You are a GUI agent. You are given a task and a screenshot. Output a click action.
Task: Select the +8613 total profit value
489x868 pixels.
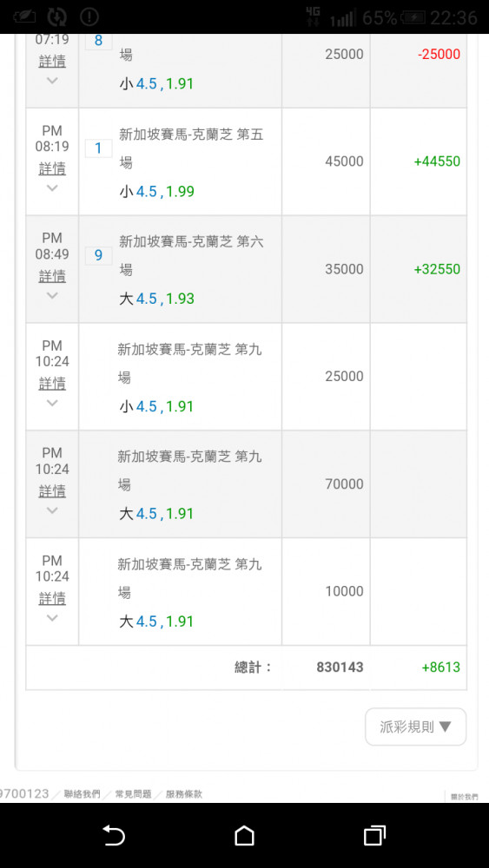coord(441,667)
